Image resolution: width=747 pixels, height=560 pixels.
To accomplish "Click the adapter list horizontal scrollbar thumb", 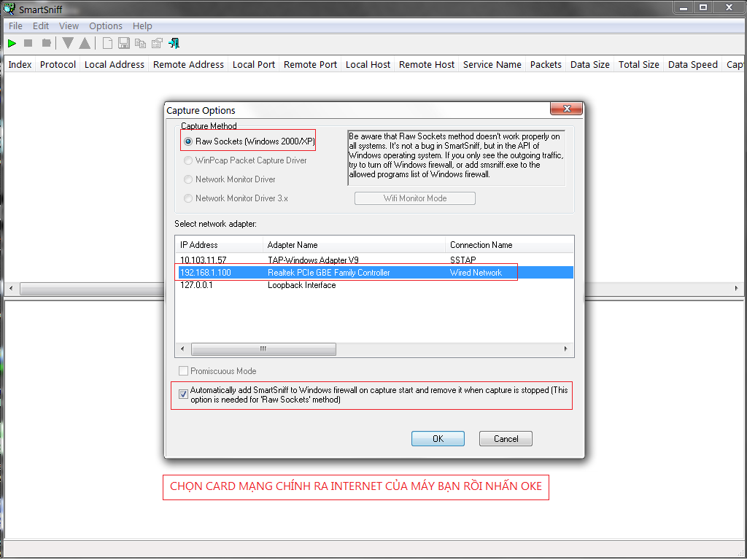I will click(x=263, y=349).
